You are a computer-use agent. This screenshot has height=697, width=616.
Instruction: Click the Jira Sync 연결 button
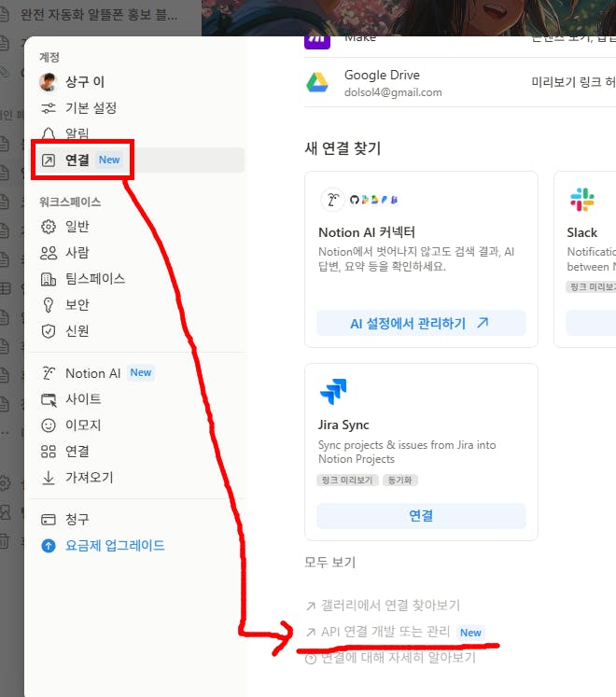(x=421, y=516)
